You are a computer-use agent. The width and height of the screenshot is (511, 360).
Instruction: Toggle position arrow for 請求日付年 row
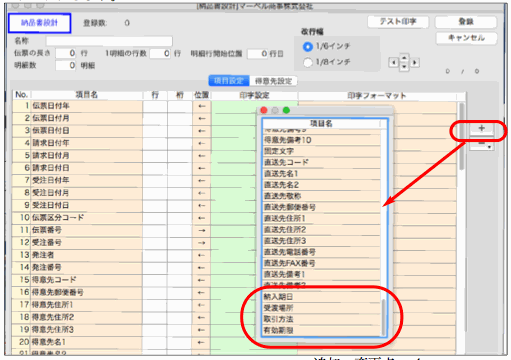202,143
